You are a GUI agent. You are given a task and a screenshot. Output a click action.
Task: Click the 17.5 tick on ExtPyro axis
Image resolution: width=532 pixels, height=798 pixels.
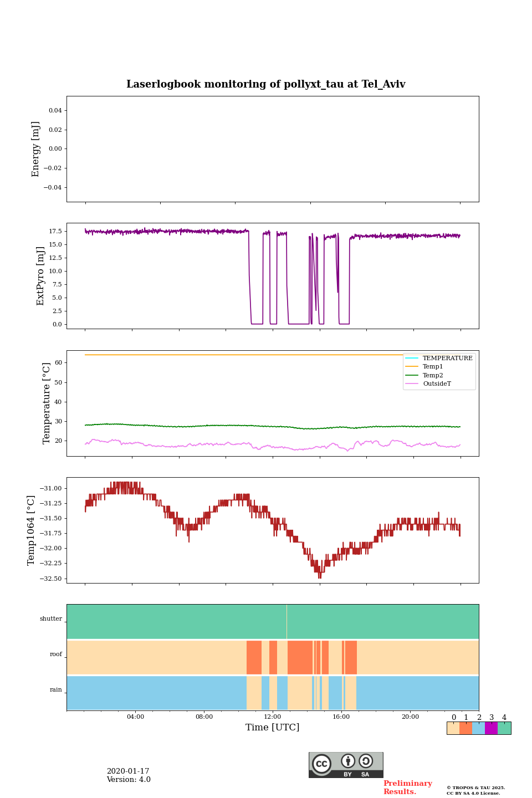tap(55, 231)
